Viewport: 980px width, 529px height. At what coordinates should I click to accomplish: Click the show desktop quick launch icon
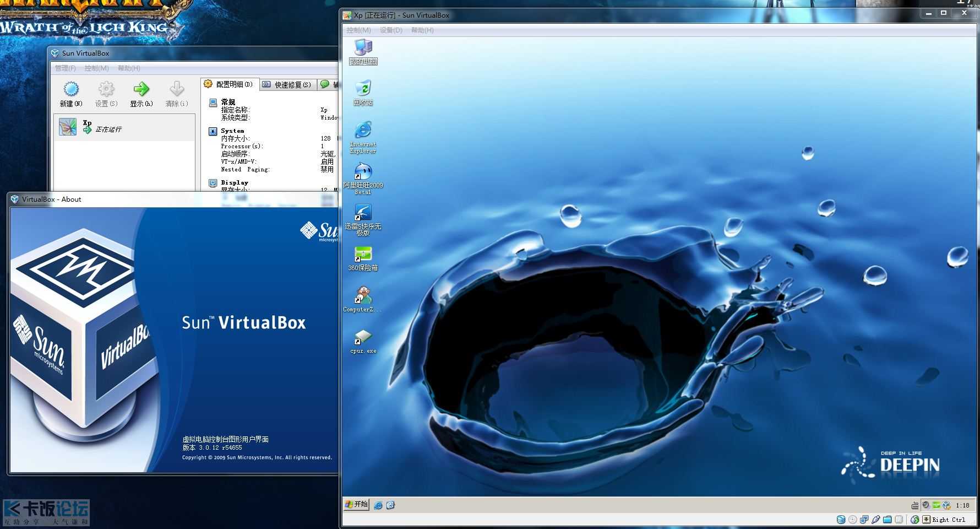(x=390, y=505)
